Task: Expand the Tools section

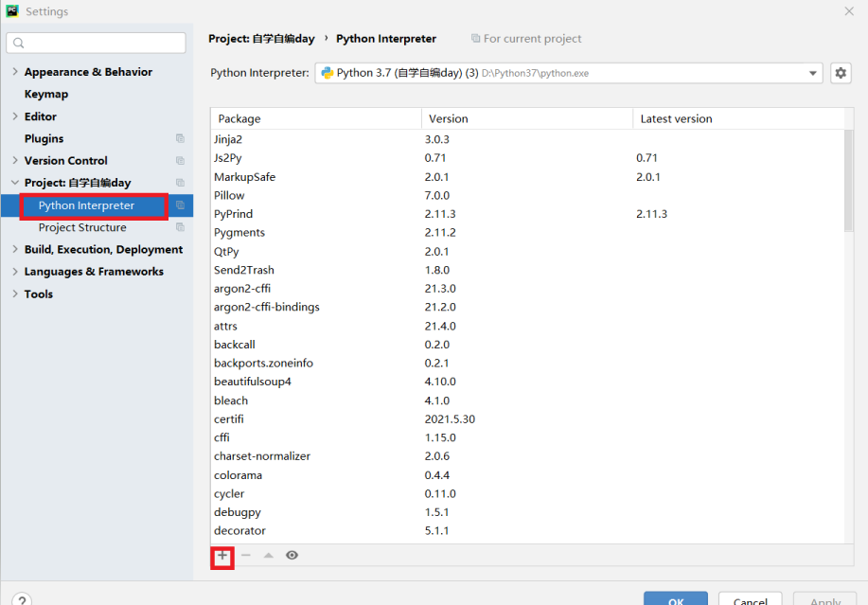Action: click(x=15, y=294)
